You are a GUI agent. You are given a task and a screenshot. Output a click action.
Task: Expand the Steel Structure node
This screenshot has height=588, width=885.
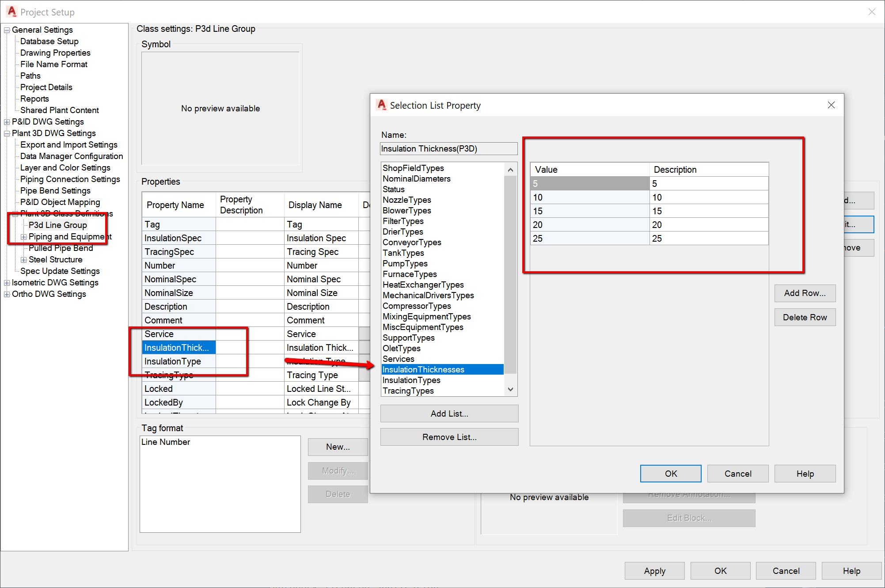click(23, 260)
